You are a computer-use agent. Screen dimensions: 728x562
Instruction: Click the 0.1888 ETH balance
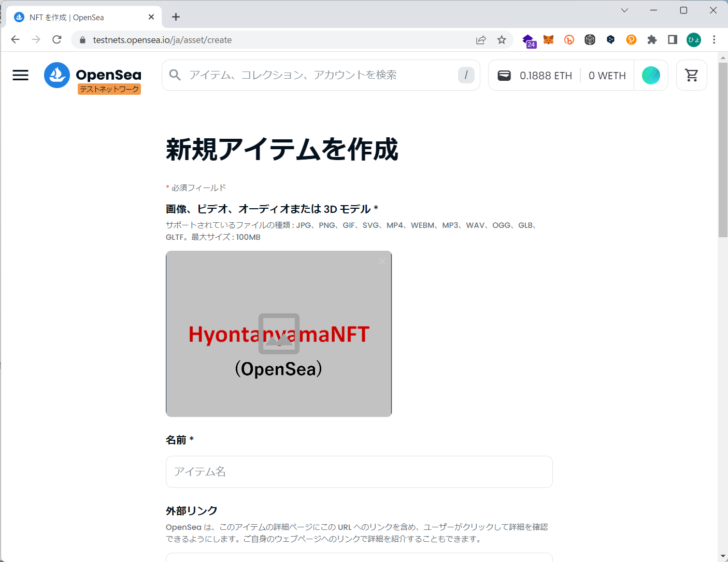point(546,76)
